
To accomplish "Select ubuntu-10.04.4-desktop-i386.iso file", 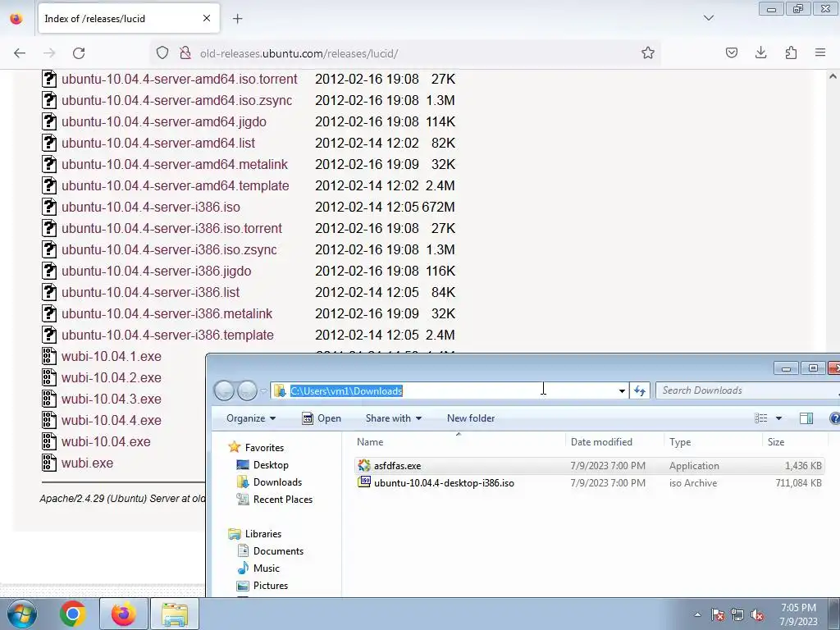I will point(589,482).
